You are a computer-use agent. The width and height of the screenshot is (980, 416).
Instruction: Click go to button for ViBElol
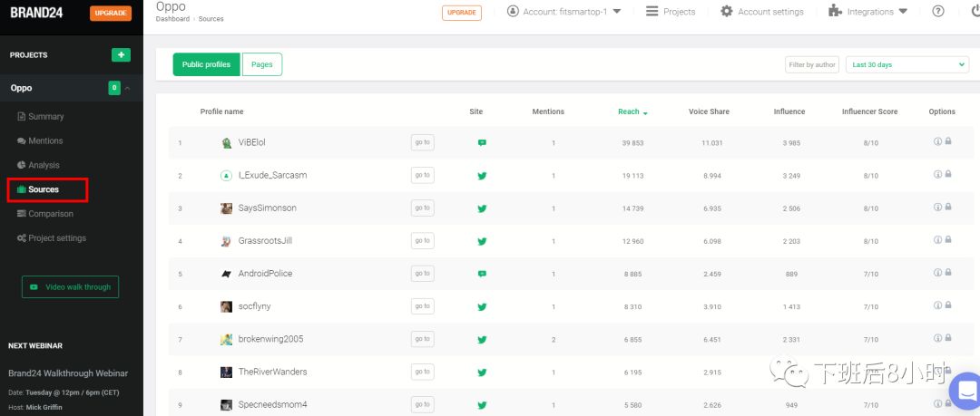(423, 142)
